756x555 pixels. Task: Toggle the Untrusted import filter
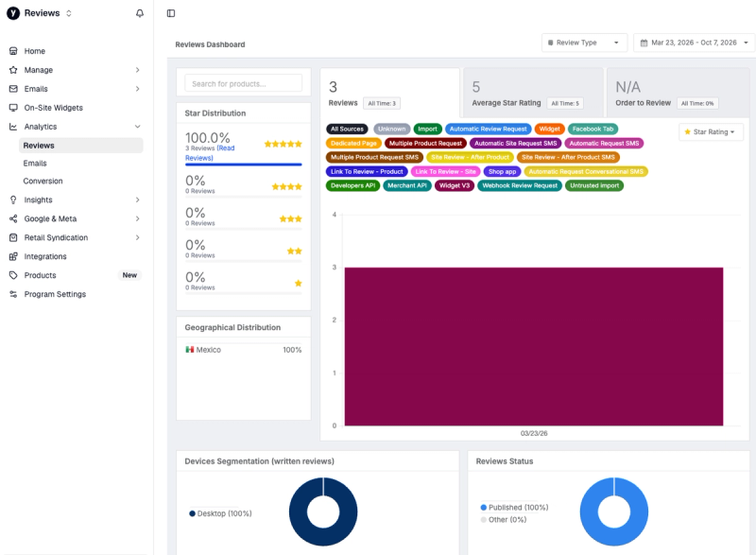click(x=594, y=185)
